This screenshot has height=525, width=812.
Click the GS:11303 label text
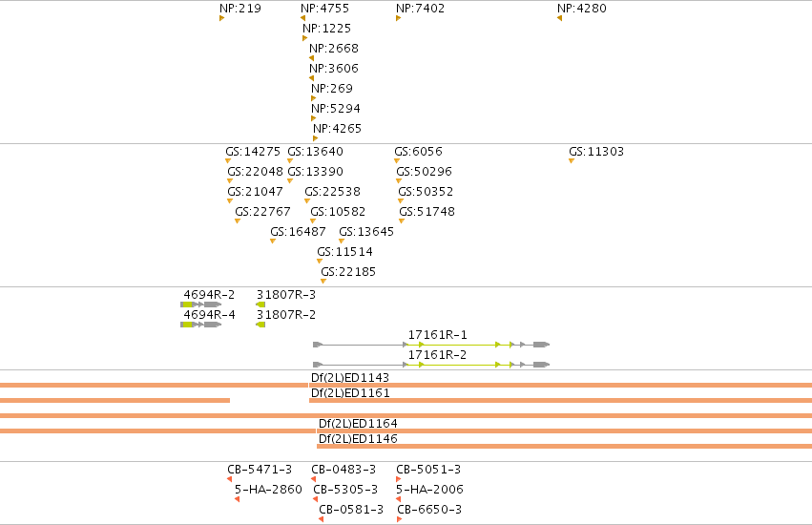(x=596, y=152)
